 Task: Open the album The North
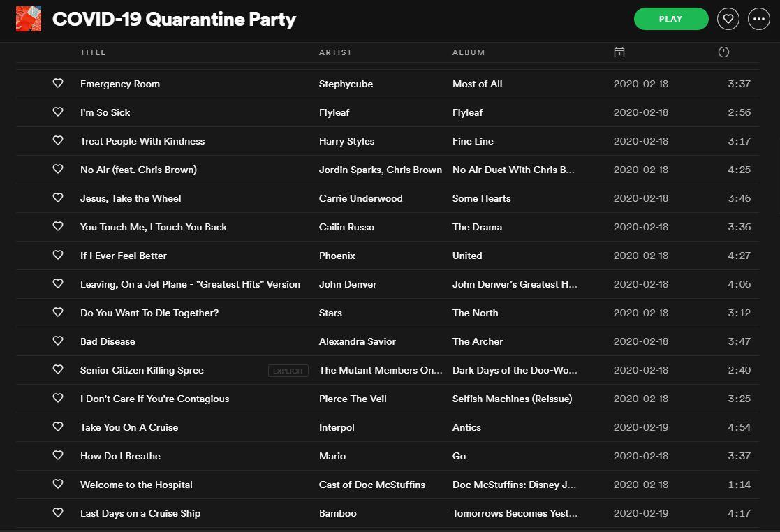click(x=475, y=313)
